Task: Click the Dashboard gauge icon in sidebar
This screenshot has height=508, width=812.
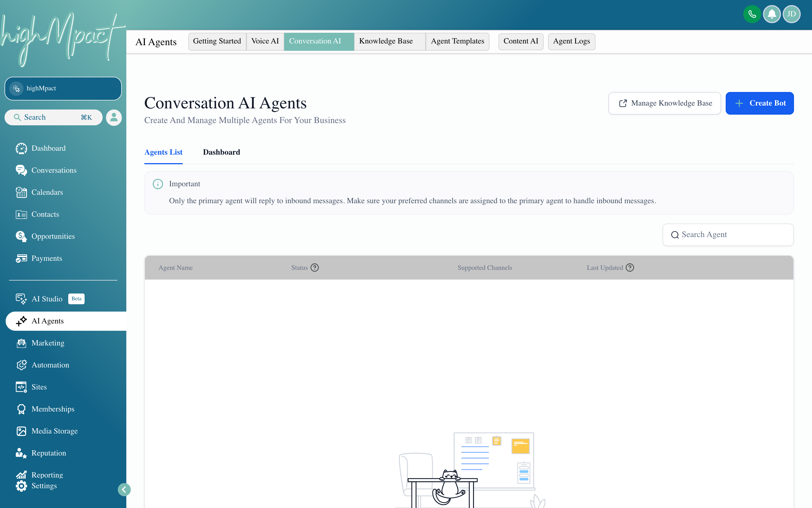Action: click(21, 148)
